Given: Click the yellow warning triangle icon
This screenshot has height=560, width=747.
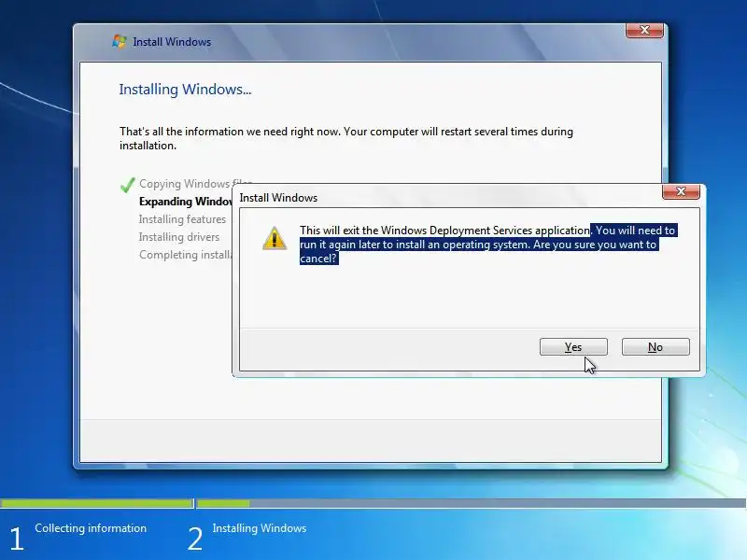Looking at the screenshot, I should click(x=275, y=238).
